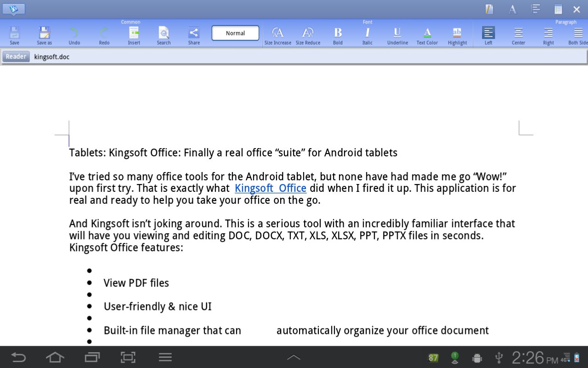The width and height of the screenshot is (588, 368).
Task: Open the Kingsoft Office hyperlink
Action: pyautogui.click(x=270, y=188)
